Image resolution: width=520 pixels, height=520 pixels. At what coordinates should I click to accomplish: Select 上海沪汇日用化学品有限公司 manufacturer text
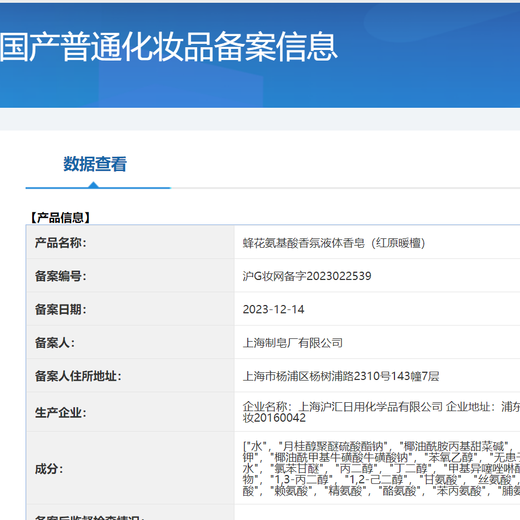coord(371,407)
